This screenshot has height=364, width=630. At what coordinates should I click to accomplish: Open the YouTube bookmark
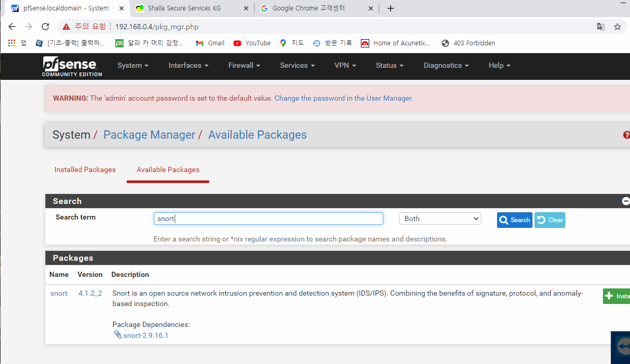point(252,43)
